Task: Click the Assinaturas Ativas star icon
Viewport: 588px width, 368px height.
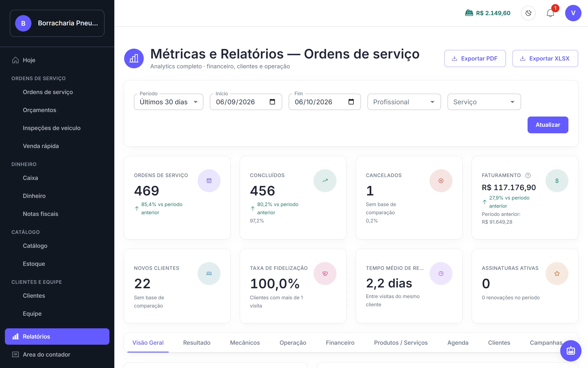Action: click(557, 274)
